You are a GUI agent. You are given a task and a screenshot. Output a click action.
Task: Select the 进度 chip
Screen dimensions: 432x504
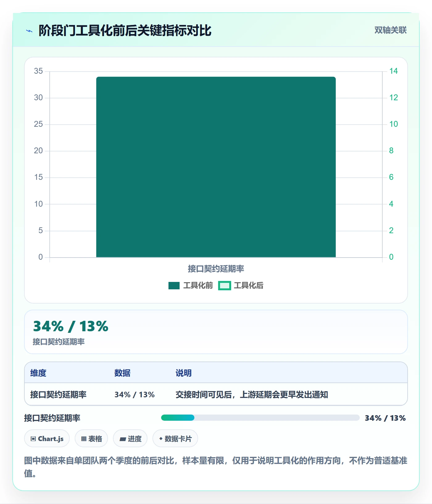(x=130, y=438)
